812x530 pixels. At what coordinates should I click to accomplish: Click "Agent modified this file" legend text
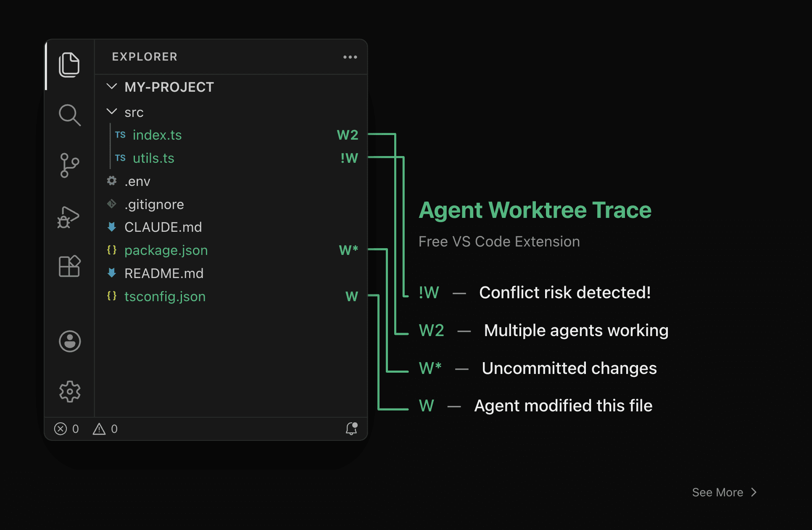click(563, 406)
